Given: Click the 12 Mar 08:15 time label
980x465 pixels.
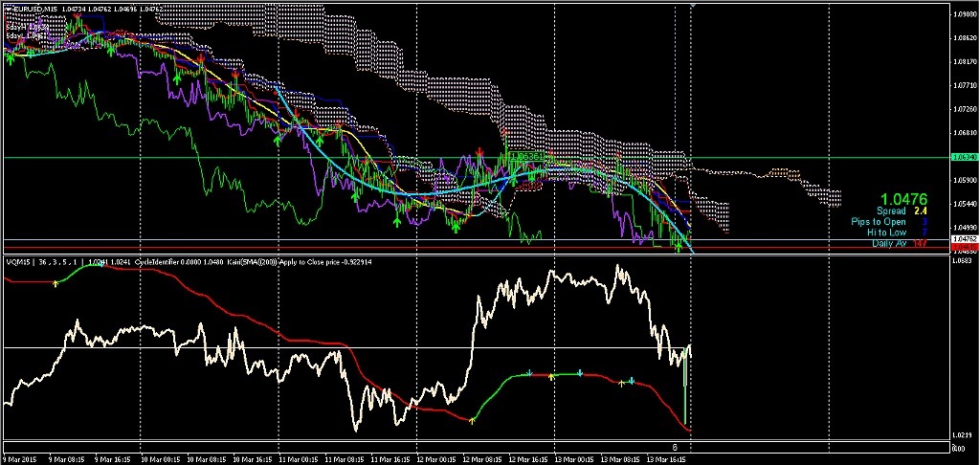Looking at the screenshot, I should pyautogui.click(x=481, y=459).
